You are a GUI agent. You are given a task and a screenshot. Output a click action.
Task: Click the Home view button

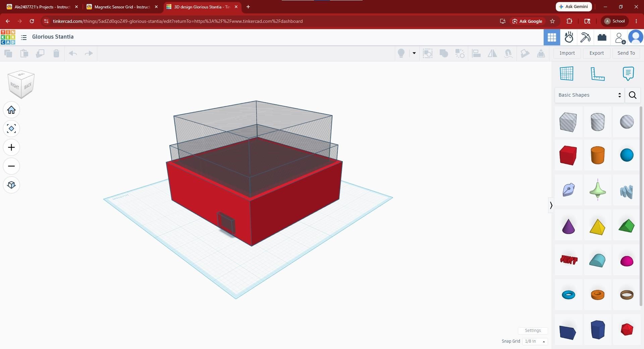11,110
